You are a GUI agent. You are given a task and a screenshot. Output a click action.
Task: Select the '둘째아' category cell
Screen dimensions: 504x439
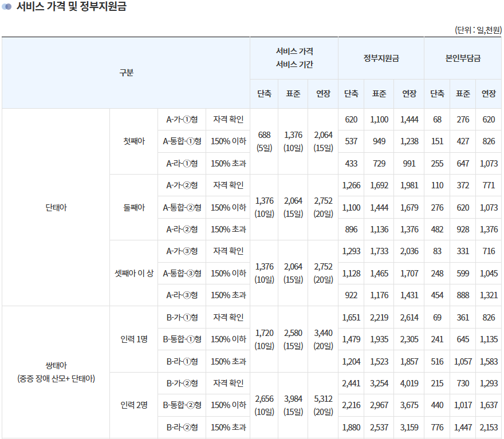coord(134,207)
